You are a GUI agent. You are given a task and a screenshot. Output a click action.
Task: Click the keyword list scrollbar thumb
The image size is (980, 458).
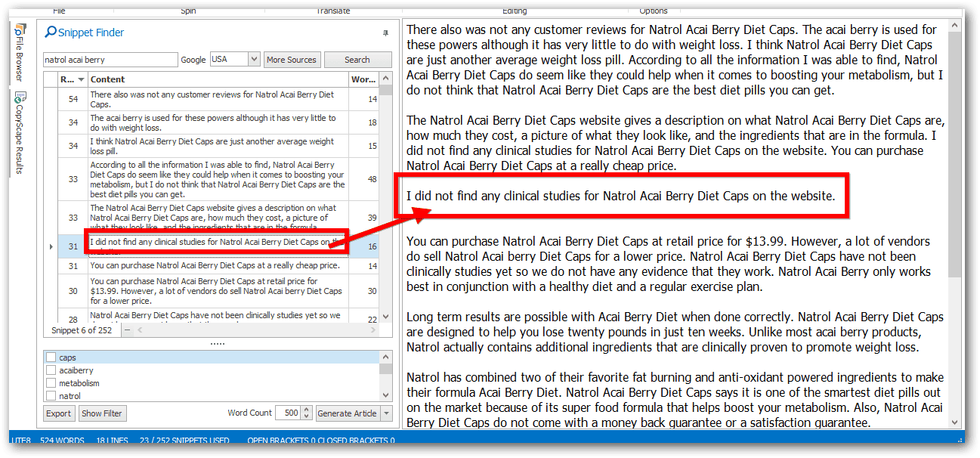tap(386, 369)
